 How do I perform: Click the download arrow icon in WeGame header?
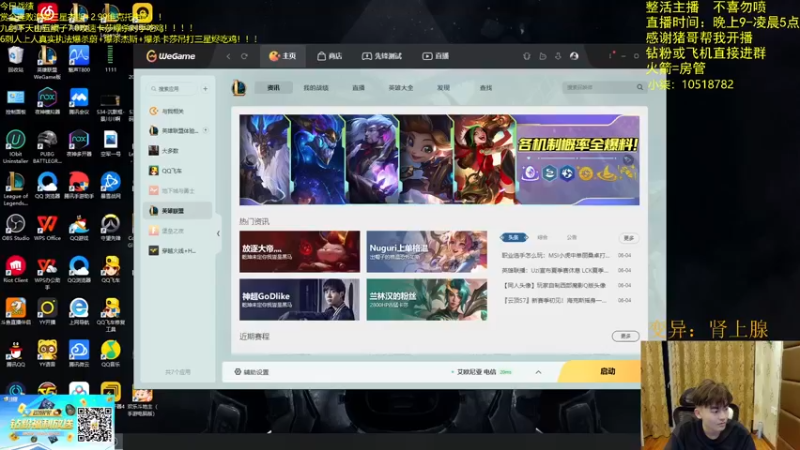click(558, 56)
